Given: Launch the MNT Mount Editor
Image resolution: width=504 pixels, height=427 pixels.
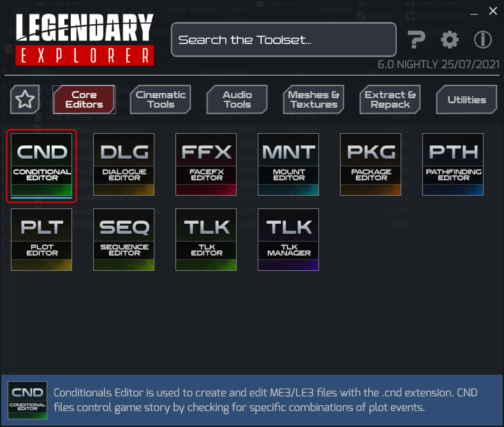Looking at the screenshot, I should pyautogui.click(x=288, y=164).
